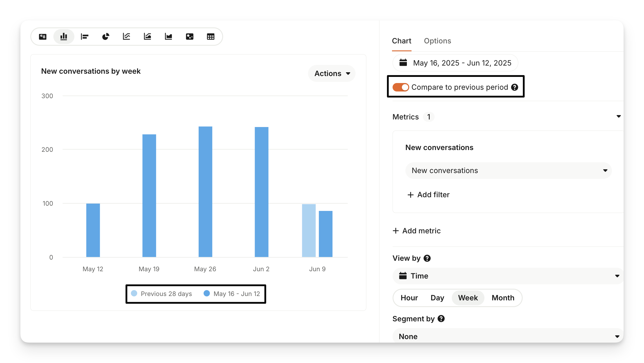
Task: Disable Compare to previous period toggle
Action: coord(401,87)
